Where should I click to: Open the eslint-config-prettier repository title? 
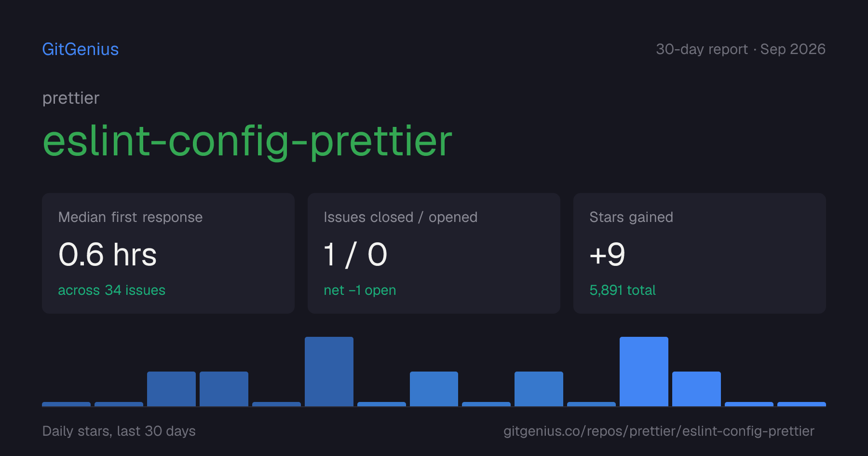247,141
